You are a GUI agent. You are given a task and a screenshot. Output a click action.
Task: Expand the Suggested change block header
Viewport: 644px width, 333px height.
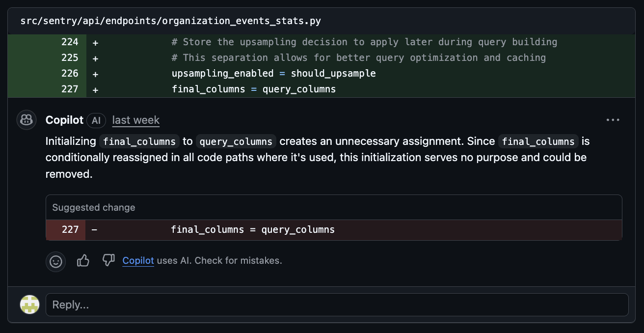click(x=93, y=207)
